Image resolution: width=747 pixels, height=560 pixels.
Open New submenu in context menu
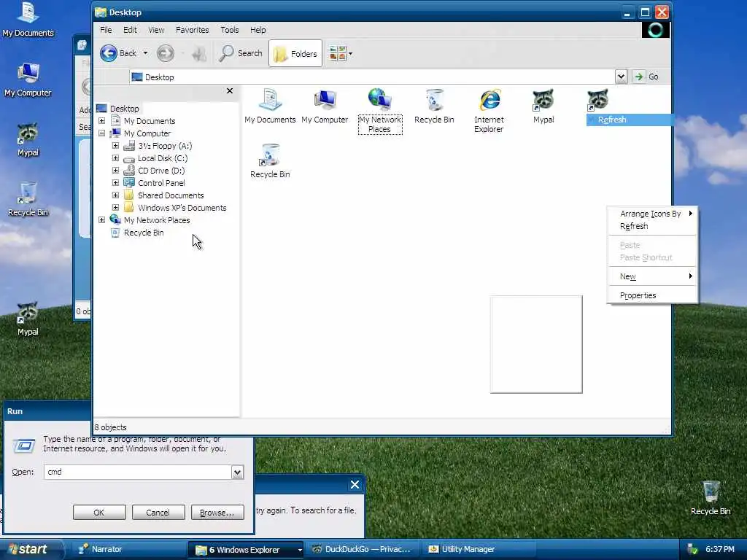[x=653, y=276]
